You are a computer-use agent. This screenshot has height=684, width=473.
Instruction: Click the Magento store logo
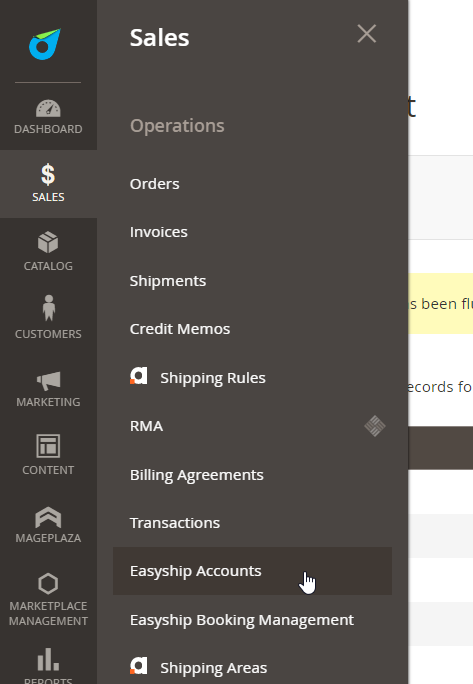[45, 44]
